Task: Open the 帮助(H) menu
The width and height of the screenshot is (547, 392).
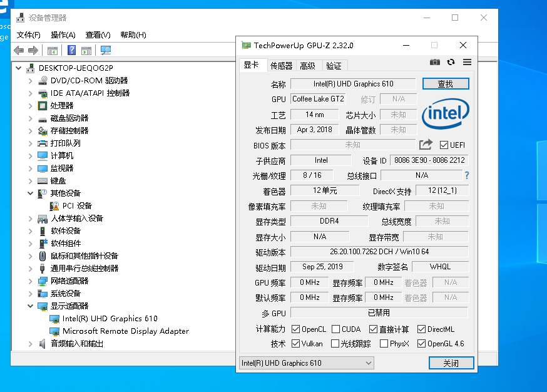Action: point(133,35)
